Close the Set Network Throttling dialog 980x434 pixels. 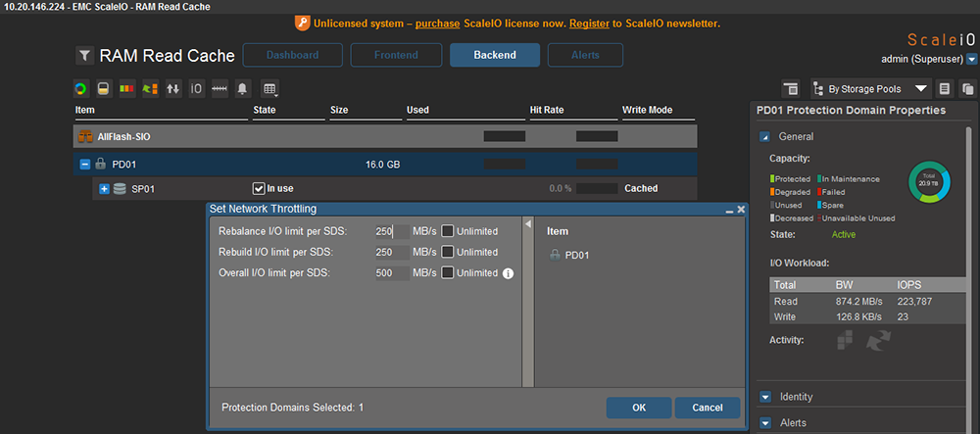tap(741, 210)
